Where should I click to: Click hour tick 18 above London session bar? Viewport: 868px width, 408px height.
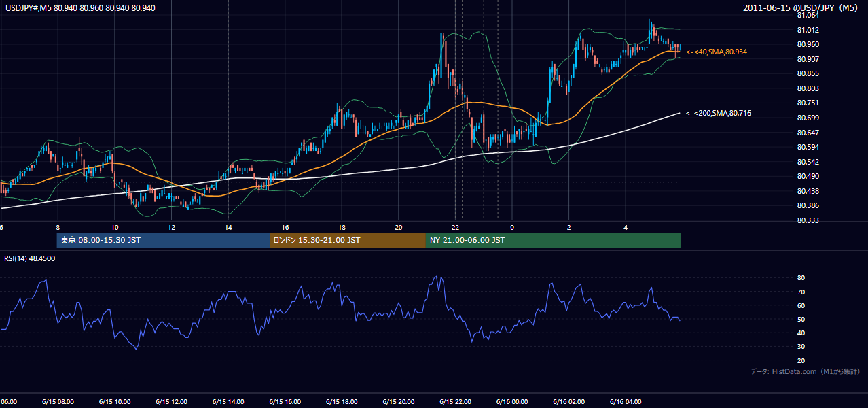coord(342,227)
